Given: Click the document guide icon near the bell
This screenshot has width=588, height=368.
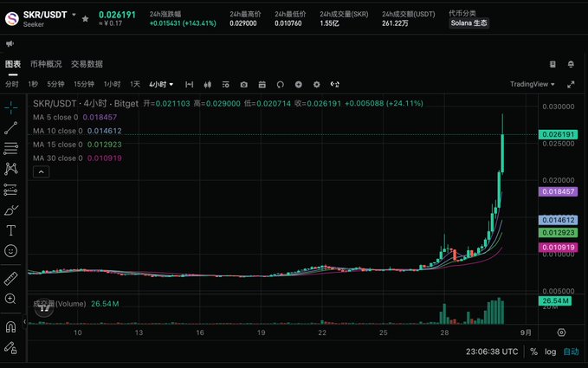Looking at the screenshot, I should (552, 64).
